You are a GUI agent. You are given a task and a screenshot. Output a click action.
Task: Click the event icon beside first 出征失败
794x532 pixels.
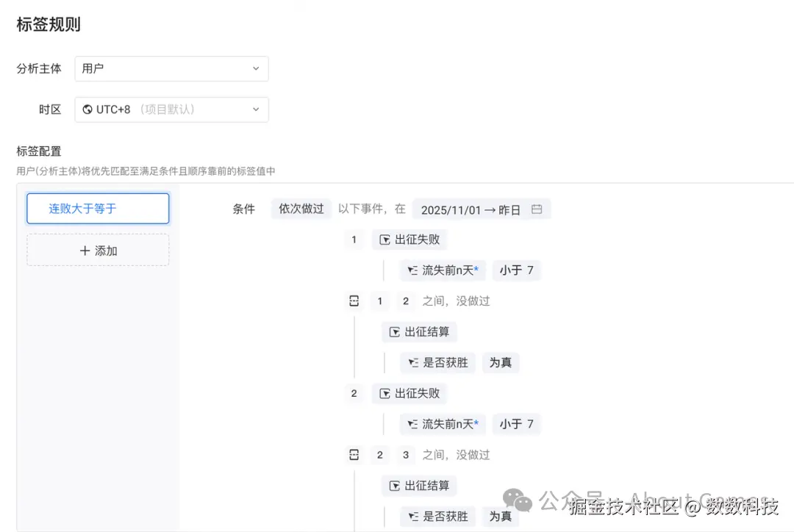point(386,239)
